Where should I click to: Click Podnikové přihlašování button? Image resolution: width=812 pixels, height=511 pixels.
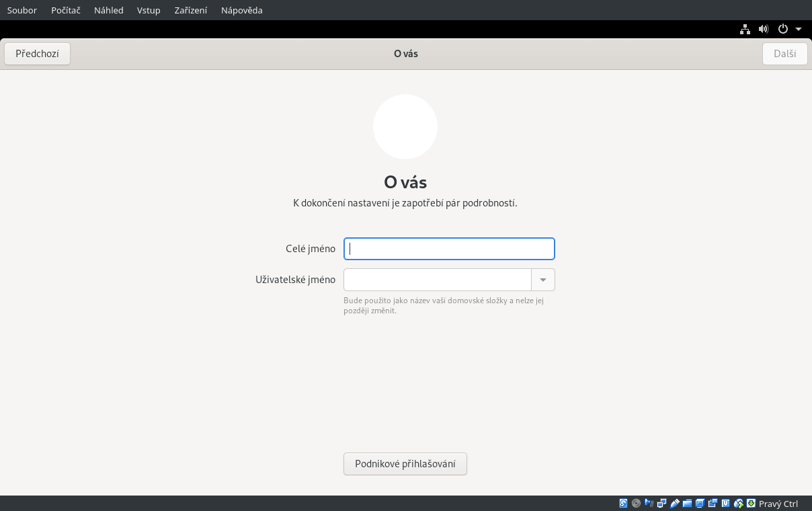point(405,464)
